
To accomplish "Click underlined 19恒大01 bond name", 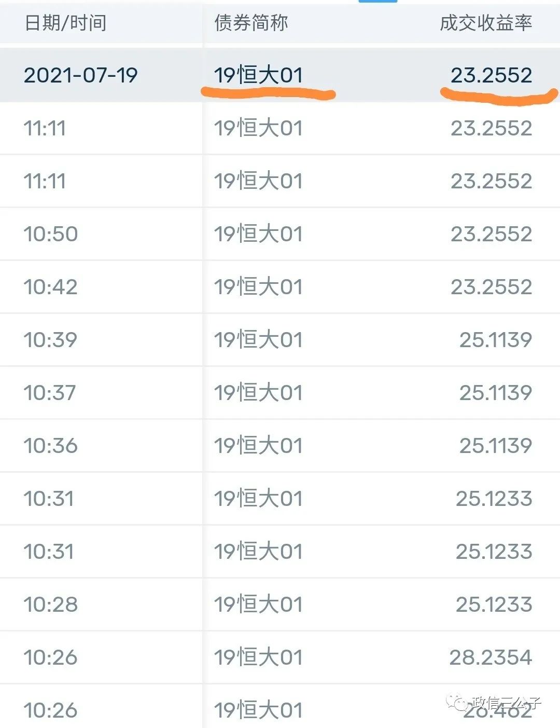I will coord(258,75).
